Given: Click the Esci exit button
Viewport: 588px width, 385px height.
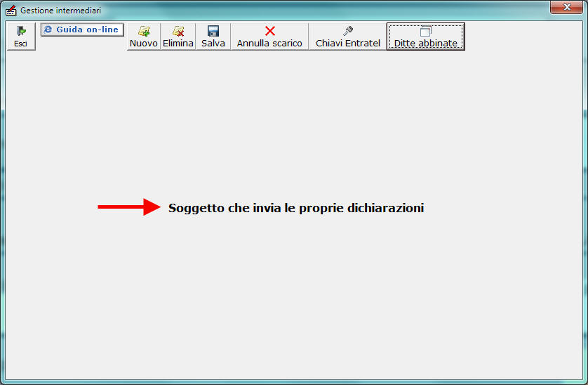Looking at the screenshot, I should [21, 36].
